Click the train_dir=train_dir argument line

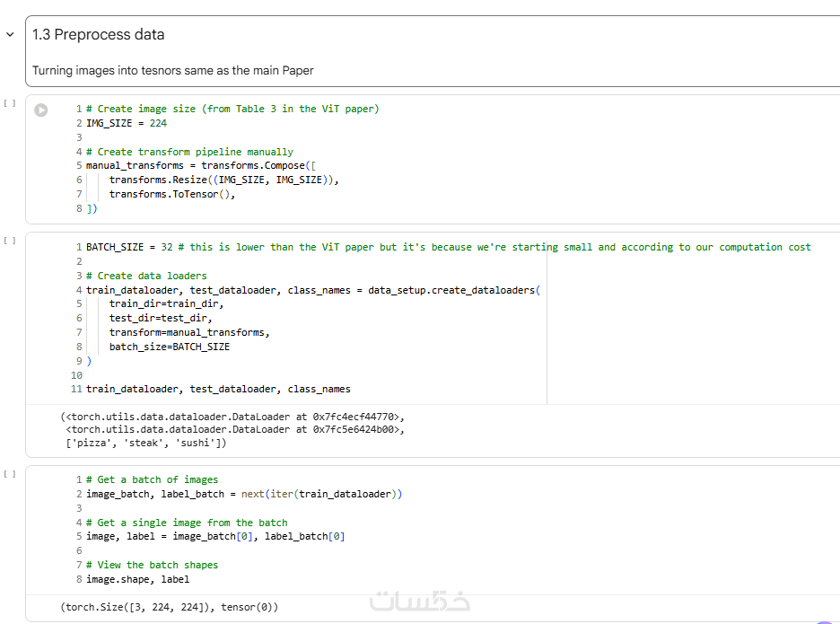[x=166, y=303]
